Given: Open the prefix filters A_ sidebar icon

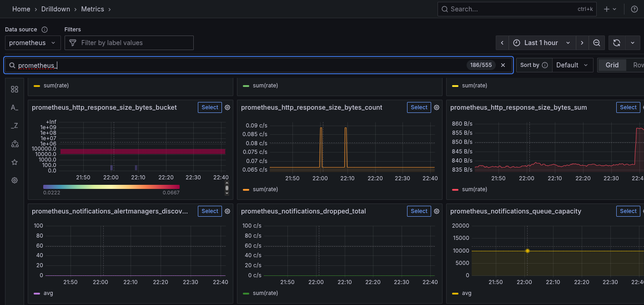Looking at the screenshot, I should [x=15, y=107].
